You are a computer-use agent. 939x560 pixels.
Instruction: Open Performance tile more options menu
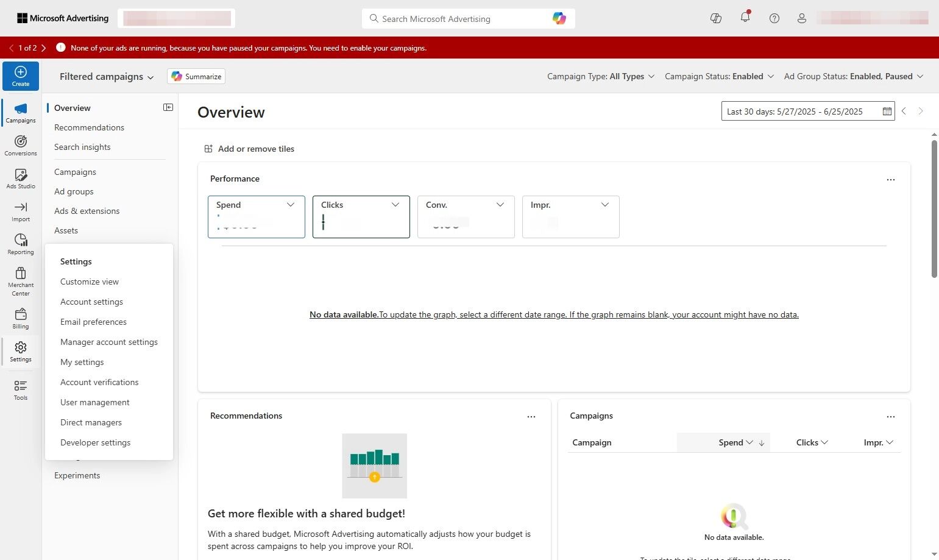pos(891,179)
